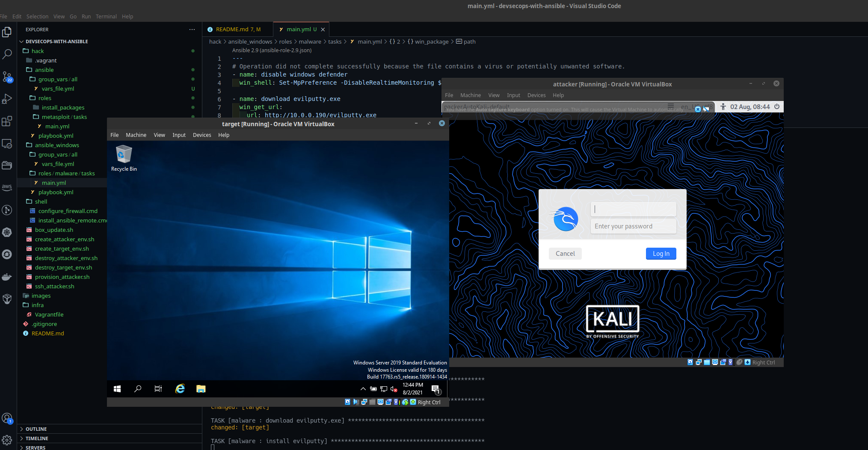Click audio indicator in target VM status bar
Image resolution: width=868 pixels, height=450 pixels.
coord(356,402)
